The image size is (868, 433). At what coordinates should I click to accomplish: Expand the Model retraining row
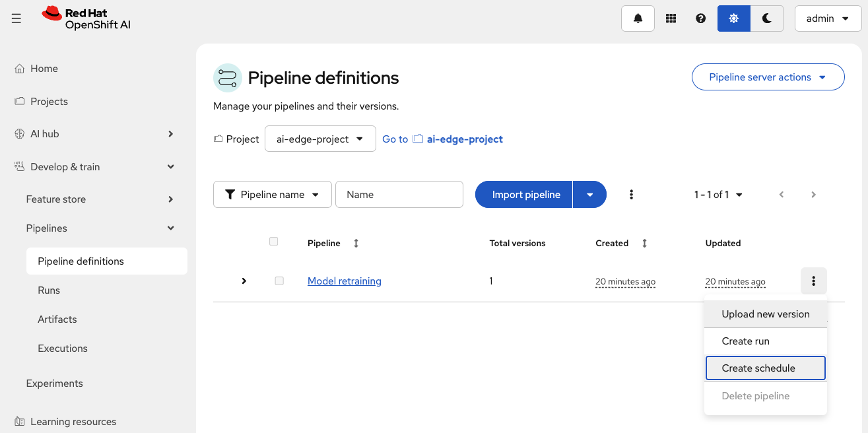(x=244, y=281)
